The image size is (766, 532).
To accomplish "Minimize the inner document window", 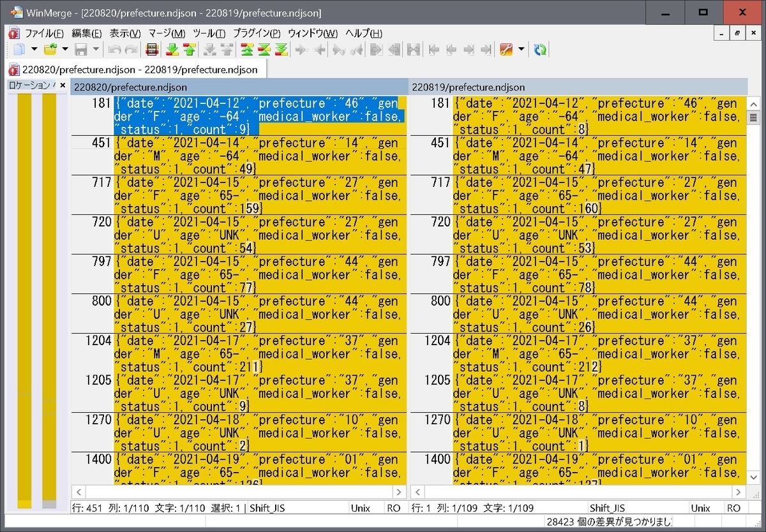I will coord(721,33).
